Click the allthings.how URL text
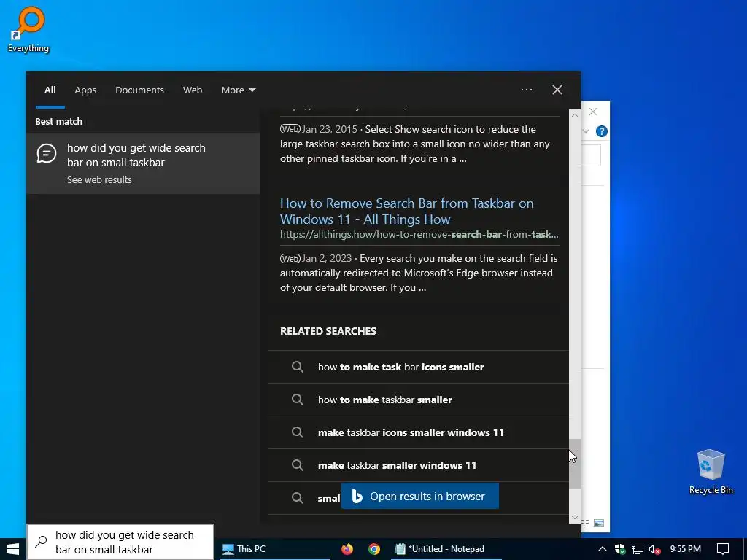This screenshot has height=560, width=747. pyautogui.click(x=419, y=234)
